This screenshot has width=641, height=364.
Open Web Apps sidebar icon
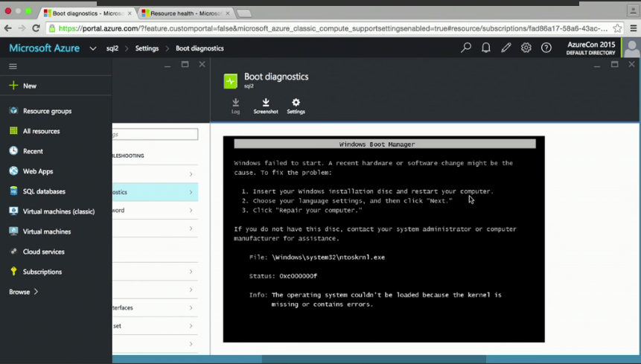tap(13, 170)
